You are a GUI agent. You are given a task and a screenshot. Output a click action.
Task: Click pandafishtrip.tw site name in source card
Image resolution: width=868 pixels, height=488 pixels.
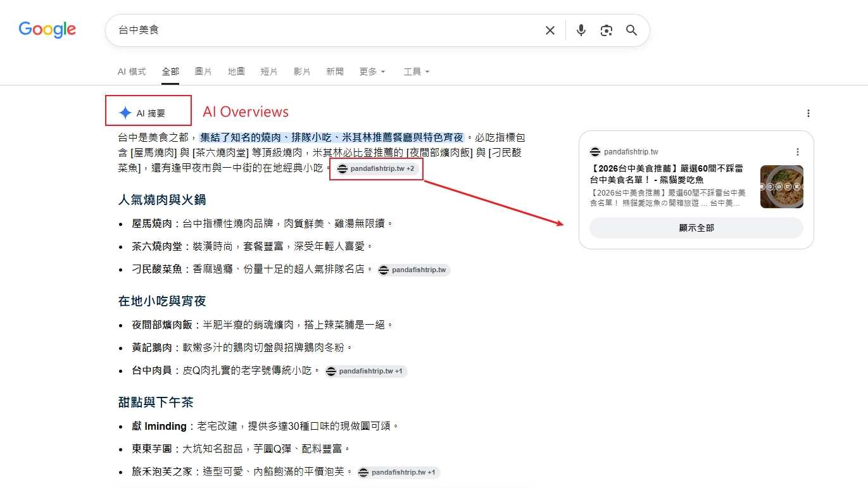(x=631, y=152)
